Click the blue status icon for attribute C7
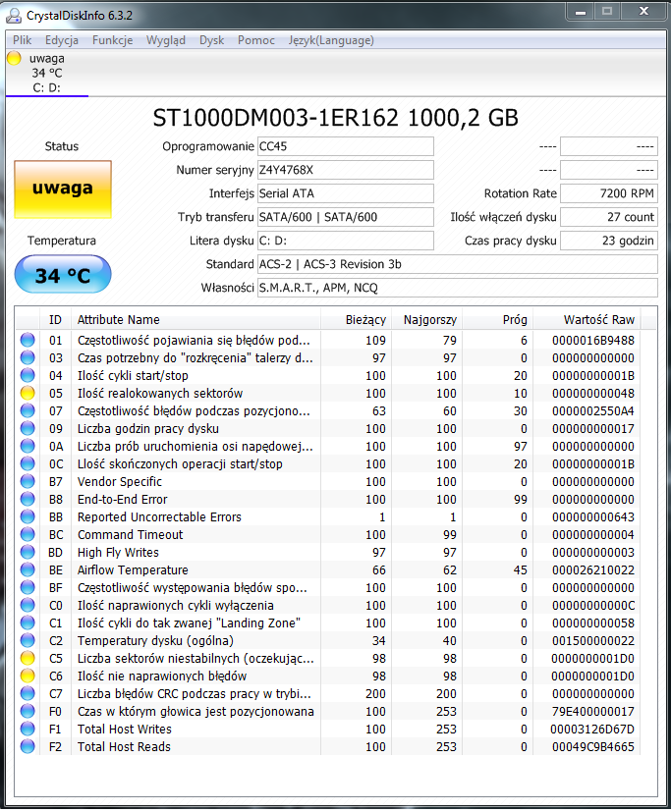This screenshot has height=812, width=671. [28, 693]
